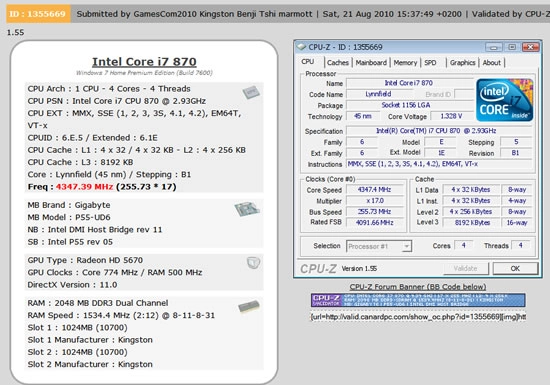550x385 pixels.
Task: Click the CPU-Z window title icon
Action: pos(301,47)
